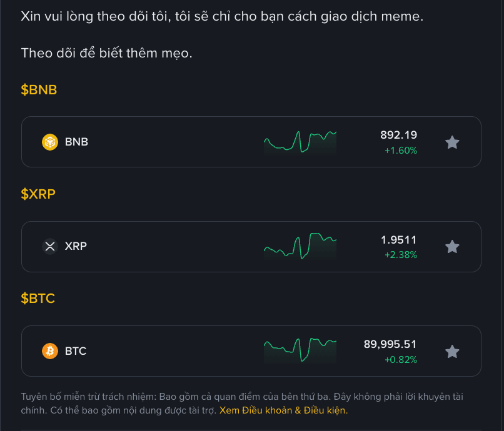The height and width of the screenshot is (431, 504).
Task: Click the XRP coin name label
Action: pyautogui.click(x=76, y=246)
